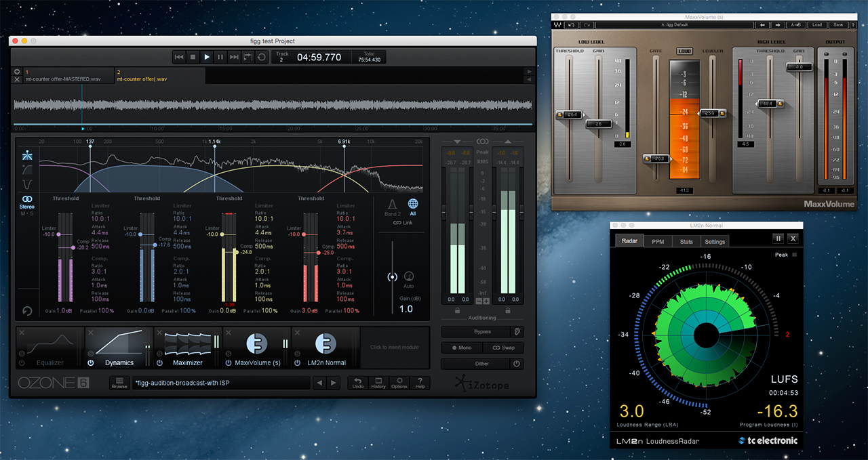This screenshot has width=868, height=460.
Task: Adjust the Dynamics Gain (dB) slider
Action: (x=392, y=276)
